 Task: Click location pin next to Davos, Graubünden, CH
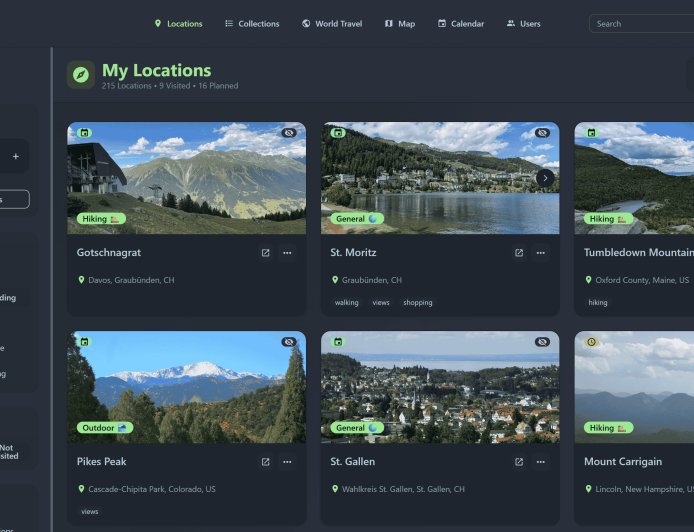coord(81,280)
